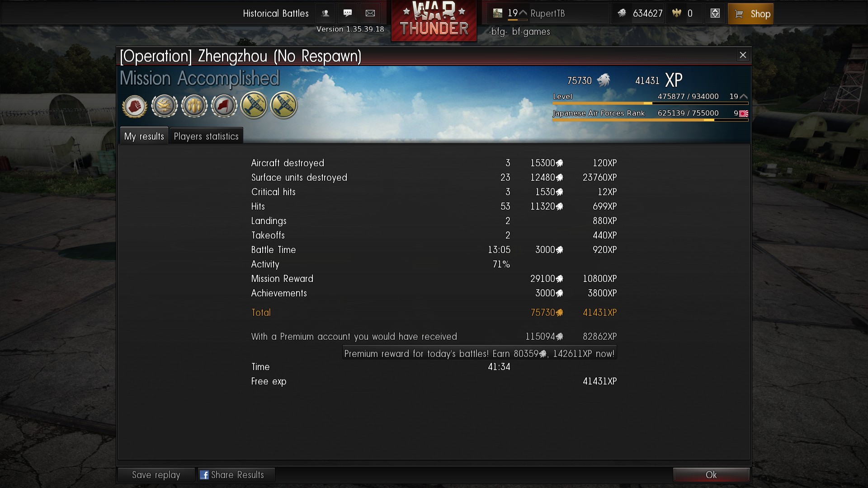Click Premium reward for today's battles banner

point(479,353)
